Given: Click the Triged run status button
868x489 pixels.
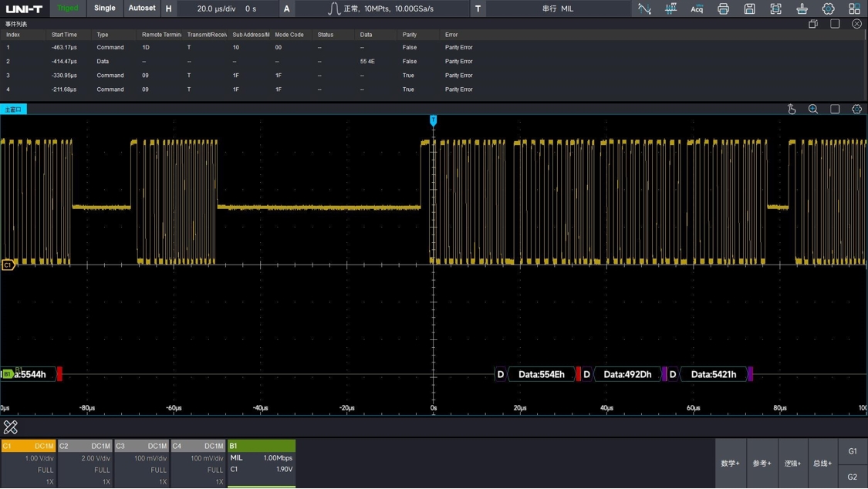Looking at the screenshot, I should [68, 8].
